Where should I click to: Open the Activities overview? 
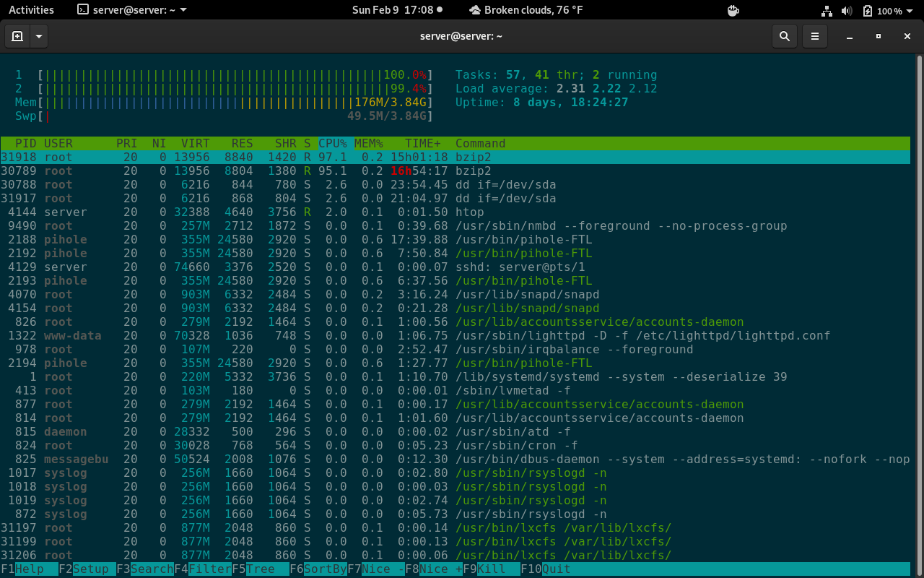pyautogui.click(x=31, y=10)
